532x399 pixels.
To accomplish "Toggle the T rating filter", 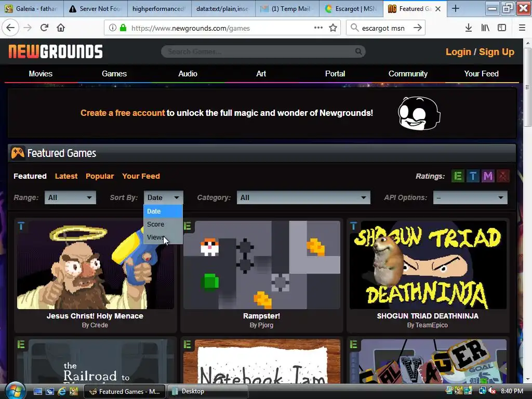I will pyautogui.click(x=473, y=176).
